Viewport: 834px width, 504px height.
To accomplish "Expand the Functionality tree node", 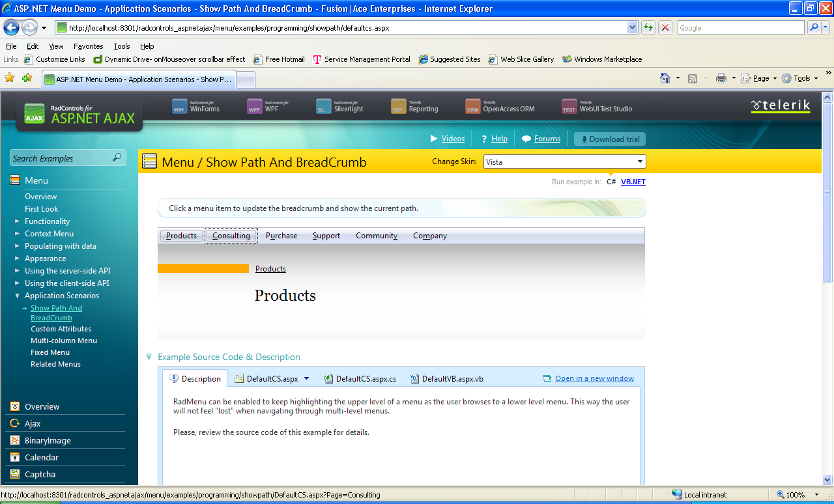I will [18, 221].
